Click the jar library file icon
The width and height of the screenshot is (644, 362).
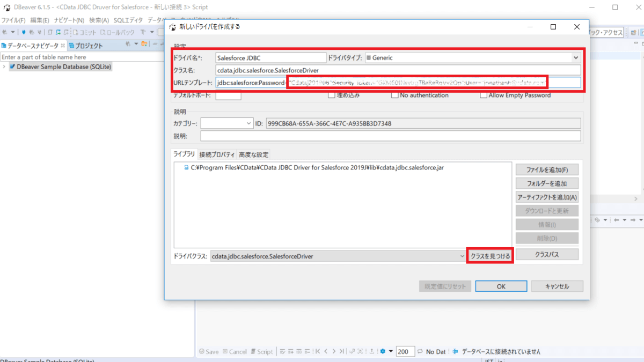pyautogui.click(x=186, y=168)
